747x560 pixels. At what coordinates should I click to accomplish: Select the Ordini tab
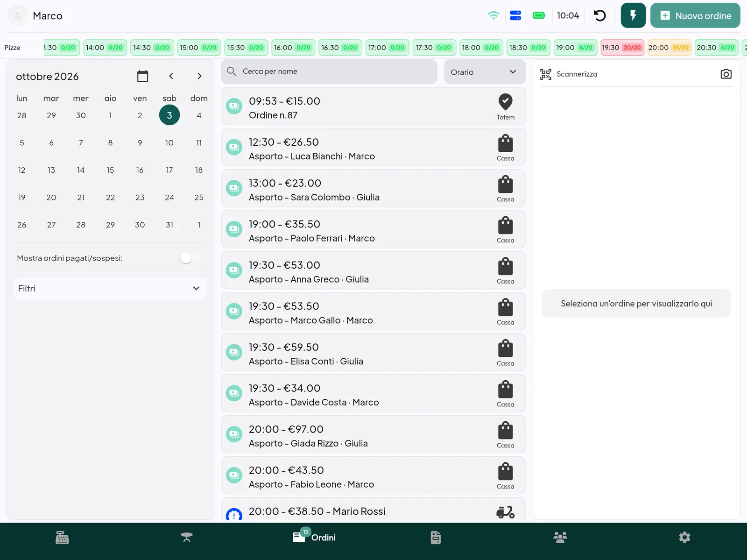click(x=314, y=537)
